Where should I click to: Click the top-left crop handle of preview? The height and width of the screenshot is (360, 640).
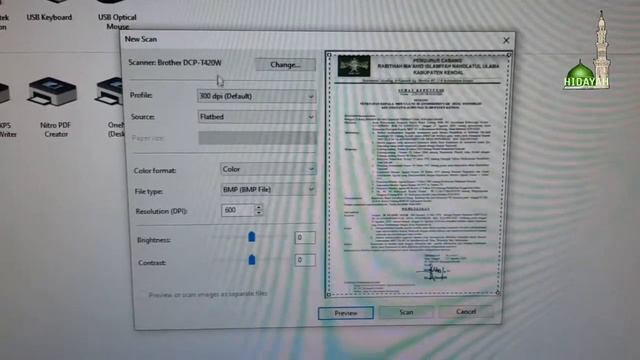329,55
